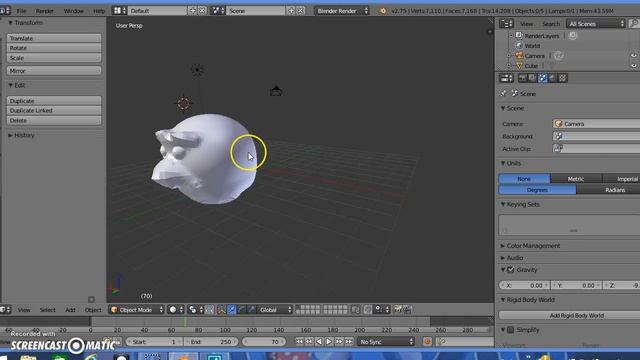Open the Blender Render engine dropdown
Image resolution: width=640 pixels, height=360 pixels.
click(x=342, y=11)
